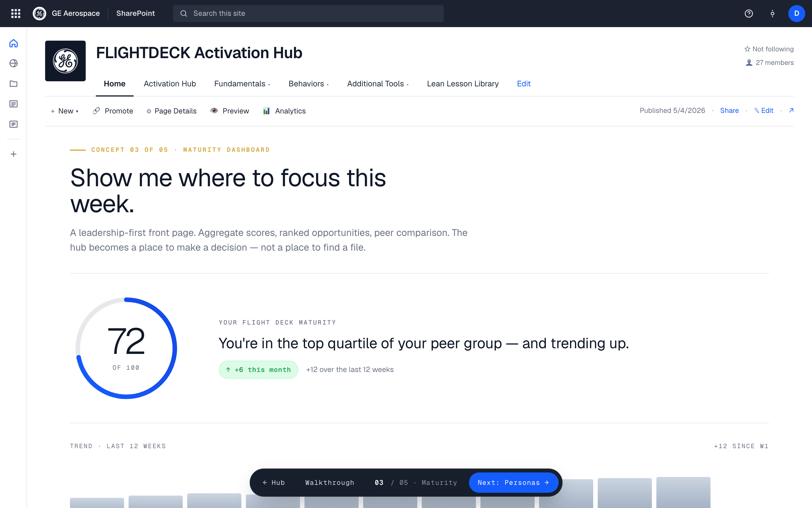The image size is (812, 508).
Task: Expand the Additional Tools menu
Action: click(x=378, y=84)
